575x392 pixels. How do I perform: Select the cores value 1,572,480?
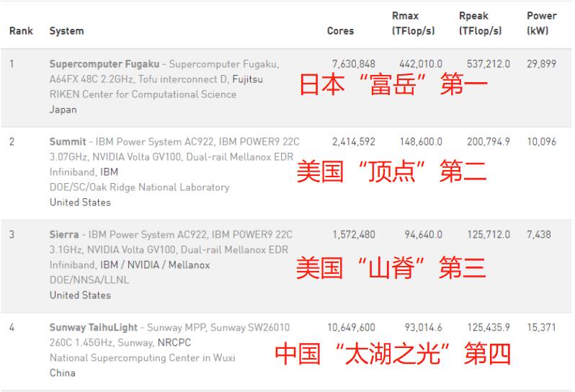(x=354, y=235)
